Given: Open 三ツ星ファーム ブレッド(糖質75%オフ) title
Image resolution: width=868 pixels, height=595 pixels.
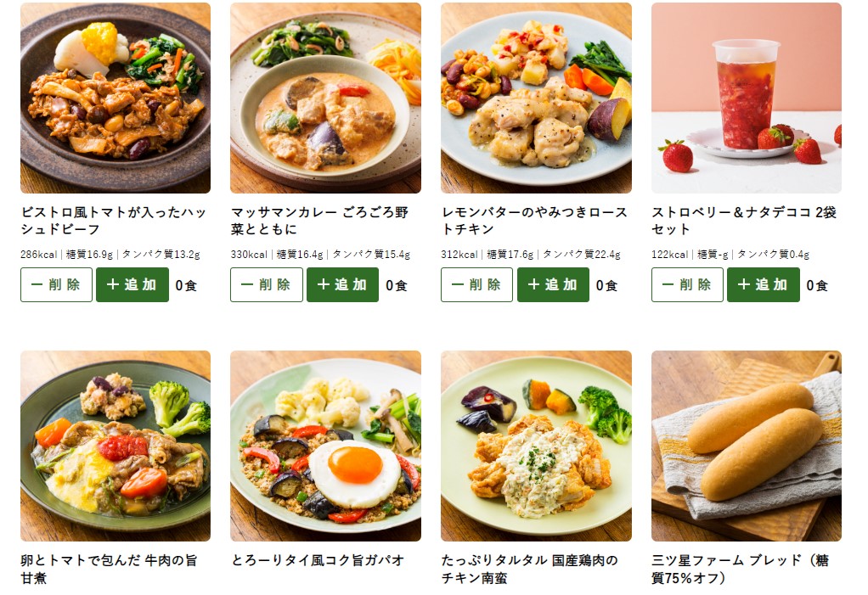Looking at the screenshot, I should (740, 569).
